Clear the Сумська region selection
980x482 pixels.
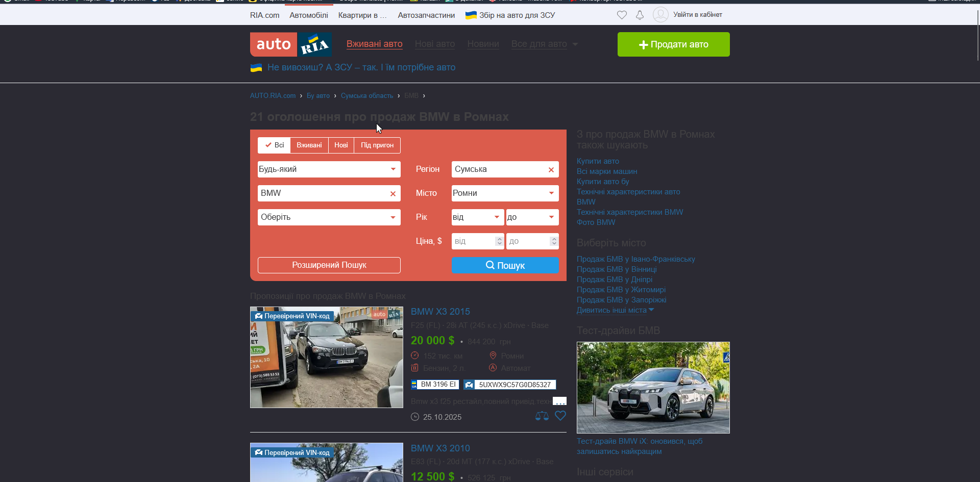click(551, 170)
